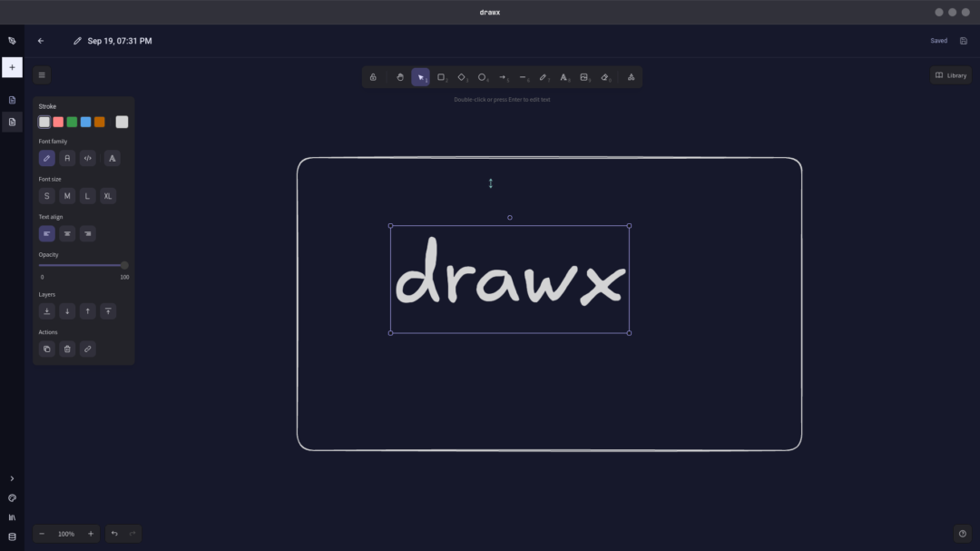The image size is (980, 551).
Task: Align text to the right
Action: click(x=87, y=234)
